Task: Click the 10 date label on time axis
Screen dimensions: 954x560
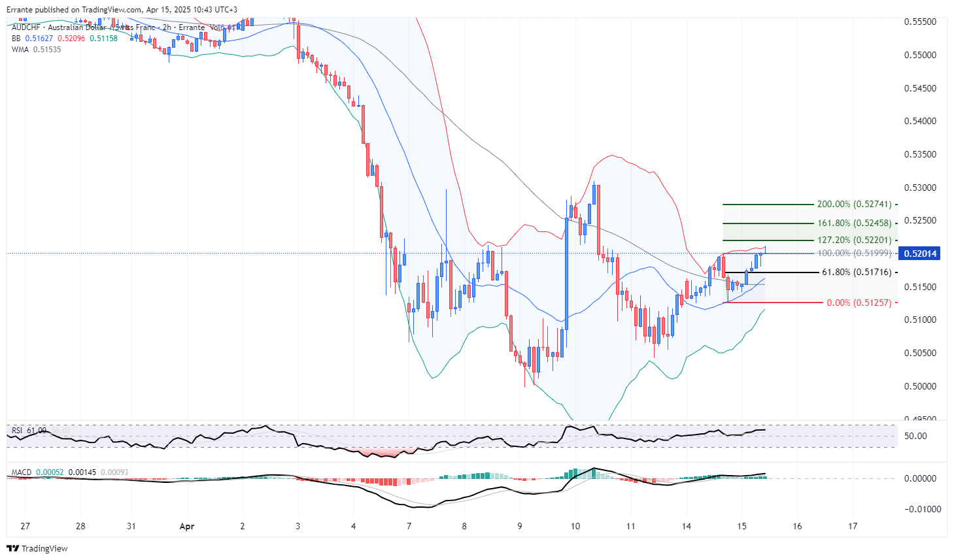Action: (x=575, y=526)
